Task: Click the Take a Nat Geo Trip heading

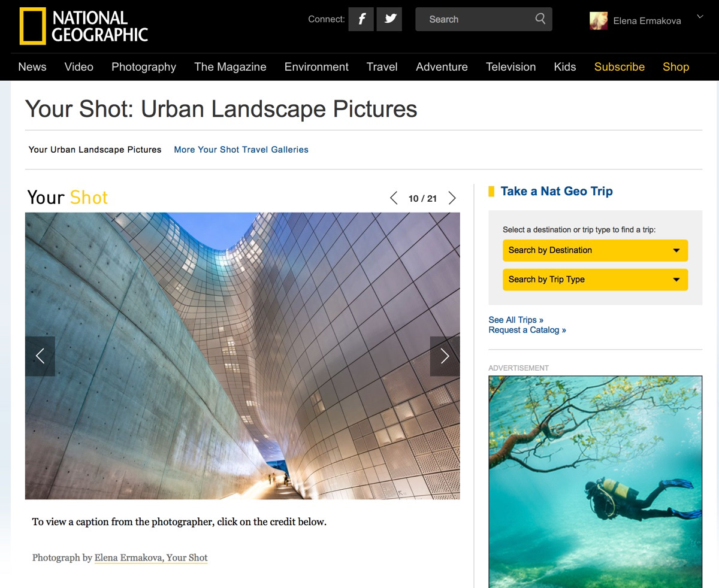Action: point(557,191)
